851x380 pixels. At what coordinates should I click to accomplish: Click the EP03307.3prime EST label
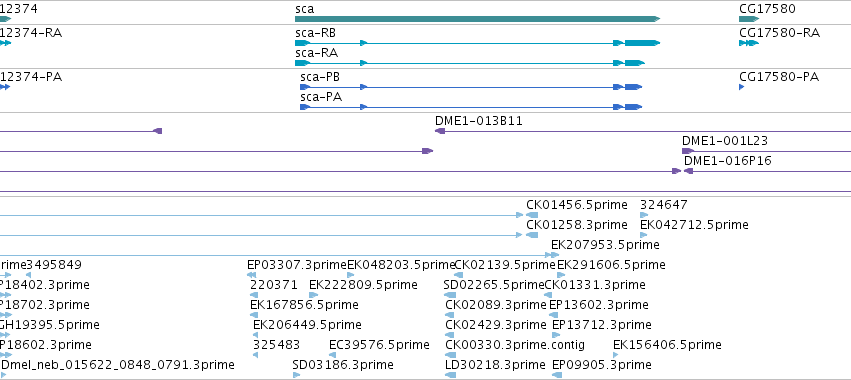[x=296, y=265]
